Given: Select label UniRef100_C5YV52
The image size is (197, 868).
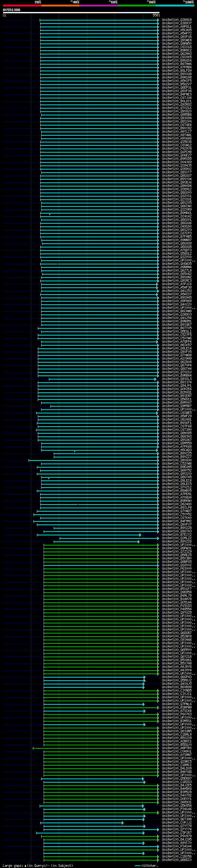Looking at the screenshot, I should [177, 515].
